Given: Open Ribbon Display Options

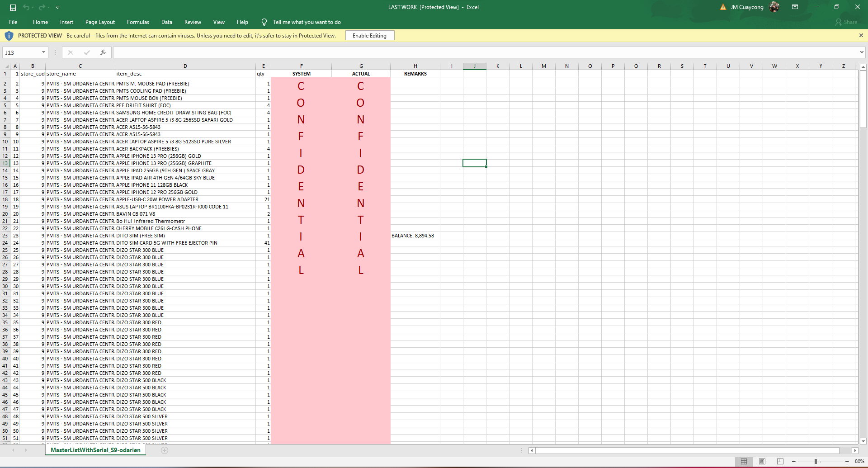Looking at the screenshot, I should pyautogui.click(x=795, y=7).
